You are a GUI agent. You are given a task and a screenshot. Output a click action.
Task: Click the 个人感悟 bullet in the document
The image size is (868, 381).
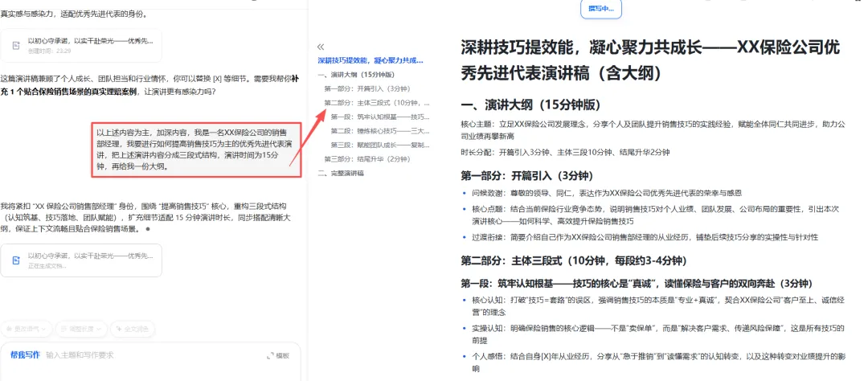pos(658,363)
